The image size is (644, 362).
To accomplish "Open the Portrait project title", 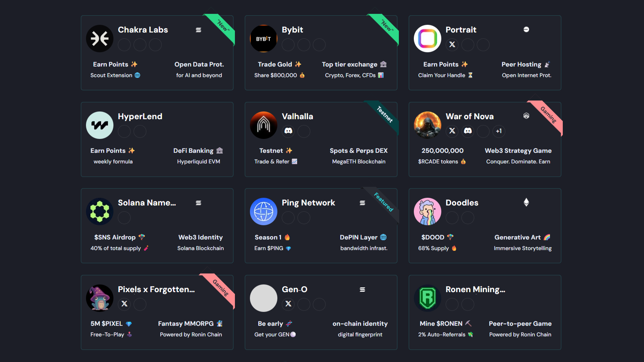I will [461, 30].
